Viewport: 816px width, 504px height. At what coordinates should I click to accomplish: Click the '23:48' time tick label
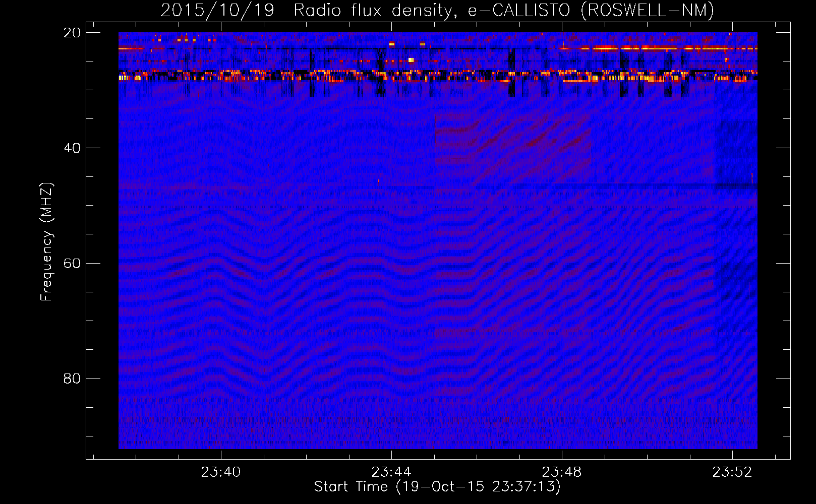pos(562,472)
